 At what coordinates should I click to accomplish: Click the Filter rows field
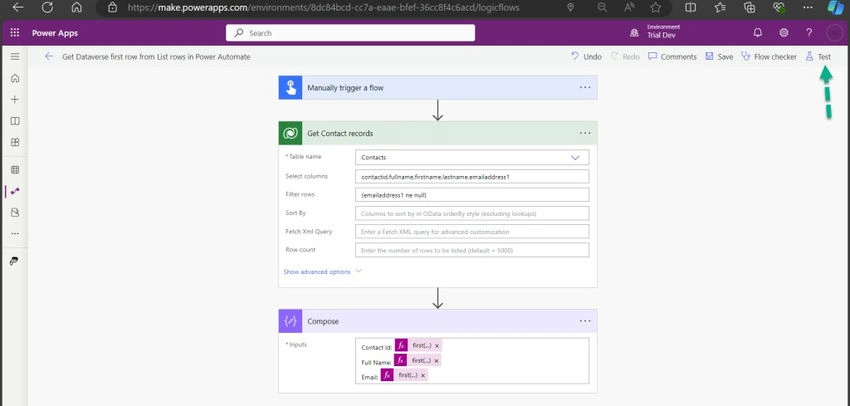[x=472, y=195]
